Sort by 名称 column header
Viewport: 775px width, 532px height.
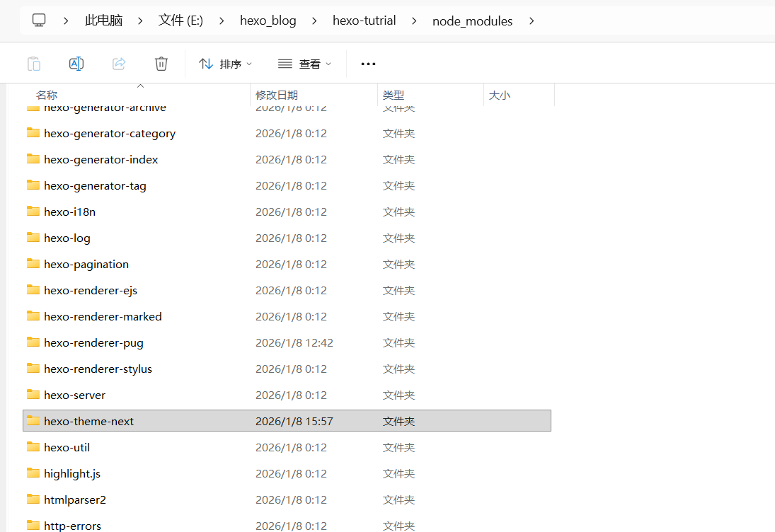coord(47,95)
